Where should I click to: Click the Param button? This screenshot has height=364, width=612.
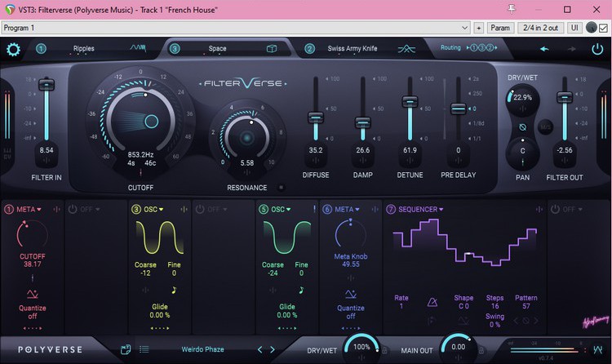pos(500,28)
